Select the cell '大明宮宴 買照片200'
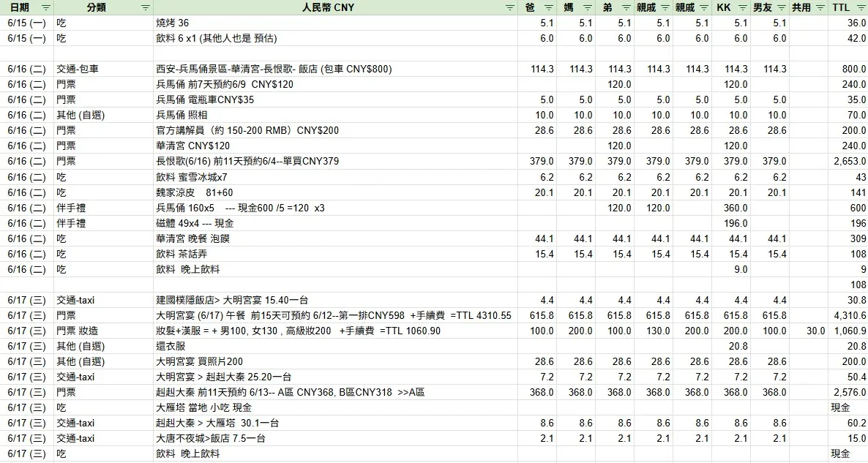This screenshot has width=868, height=463. click(x=335, y=362)
